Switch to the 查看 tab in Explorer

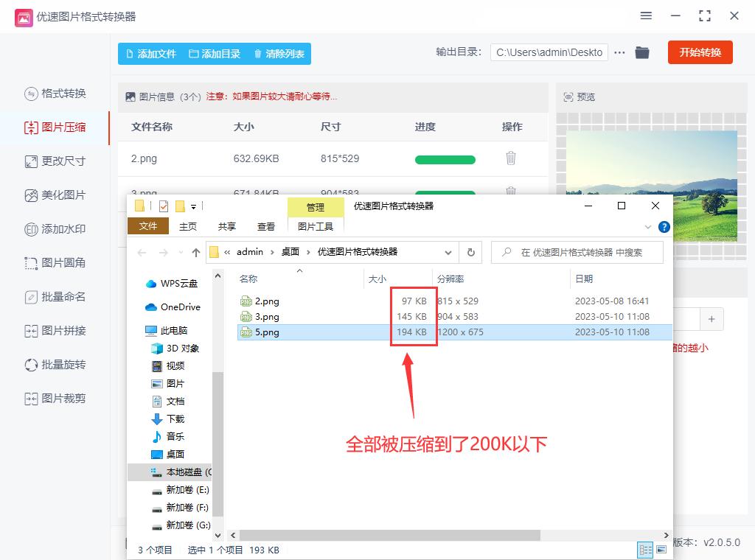tap(266, 226)
